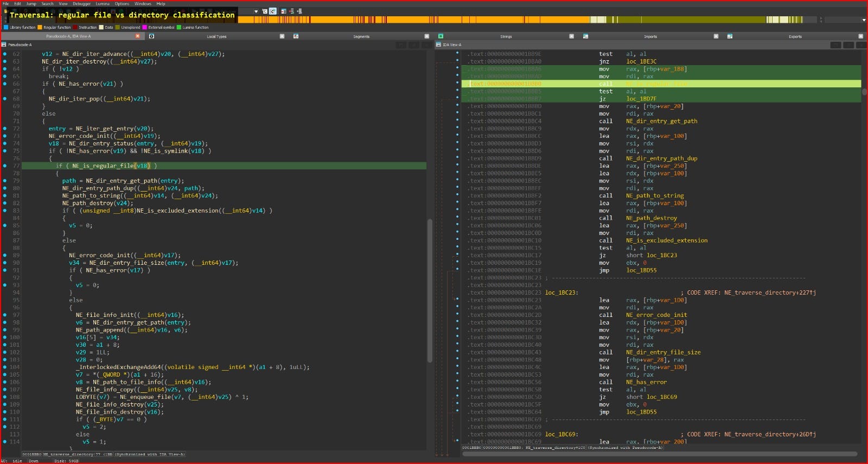
Task: Toggle breakpoint dot on pseudocode line 97
Action: click(5, 315)
